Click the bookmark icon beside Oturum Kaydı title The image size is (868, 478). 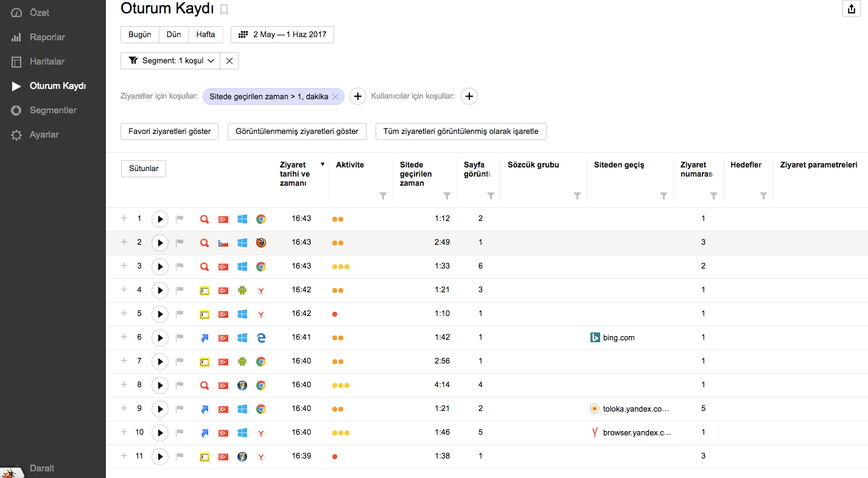pos(224,9)
